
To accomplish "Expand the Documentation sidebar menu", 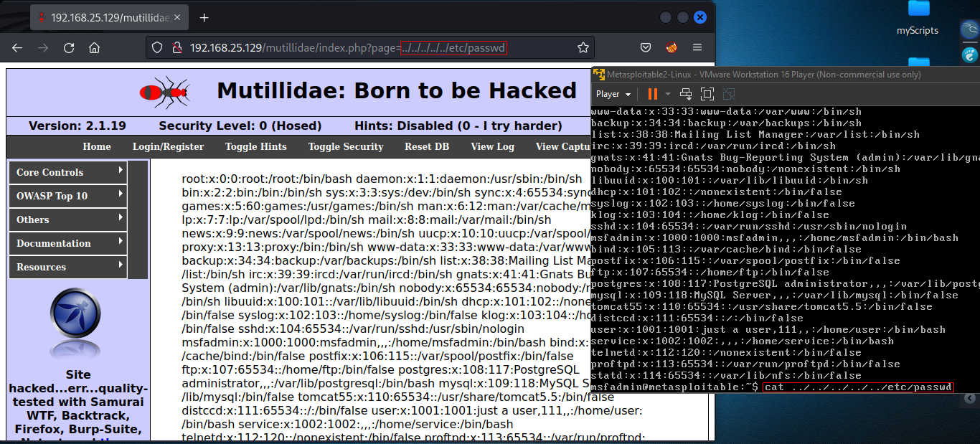I will coord(68,243).
